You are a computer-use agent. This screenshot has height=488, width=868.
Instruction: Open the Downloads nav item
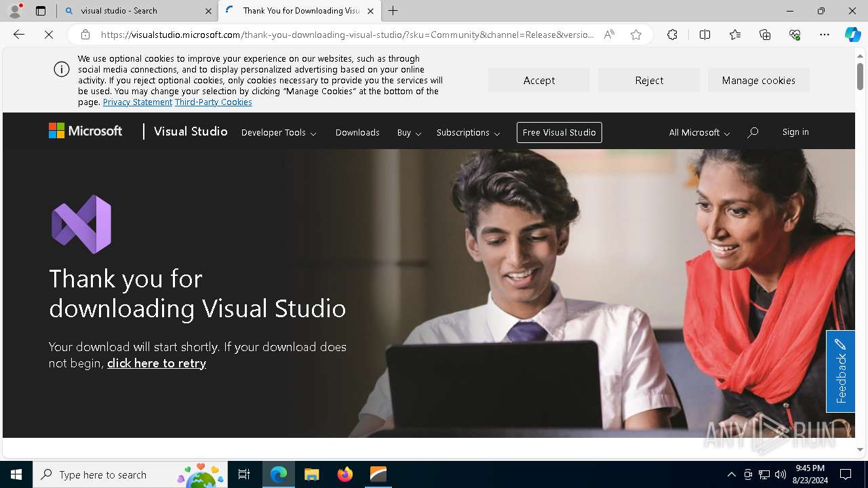357,133
